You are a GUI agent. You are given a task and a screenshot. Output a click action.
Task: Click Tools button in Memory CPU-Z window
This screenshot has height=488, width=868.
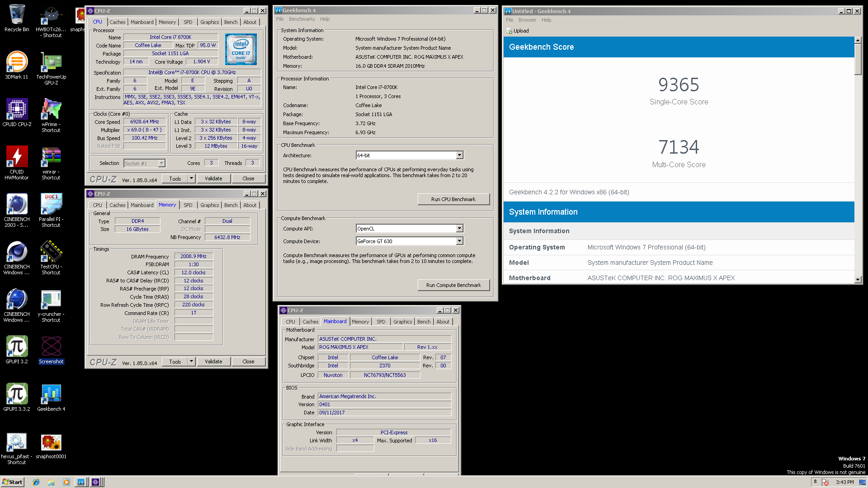[175, 361]
